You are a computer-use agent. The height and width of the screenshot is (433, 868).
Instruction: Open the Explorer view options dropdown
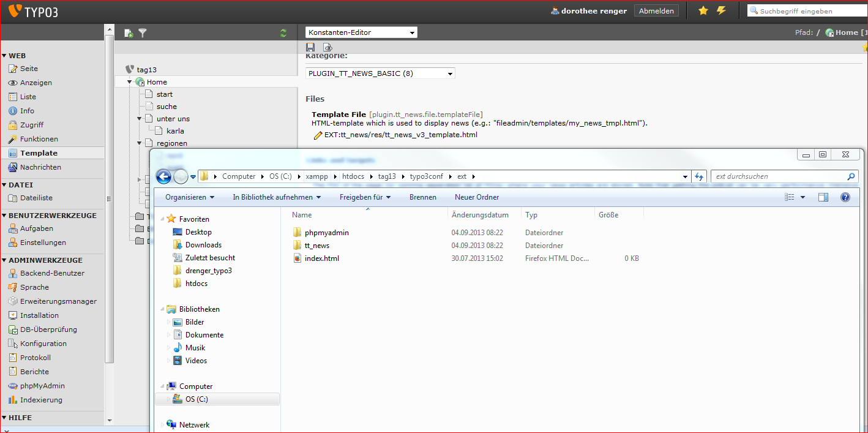point(803,197)
